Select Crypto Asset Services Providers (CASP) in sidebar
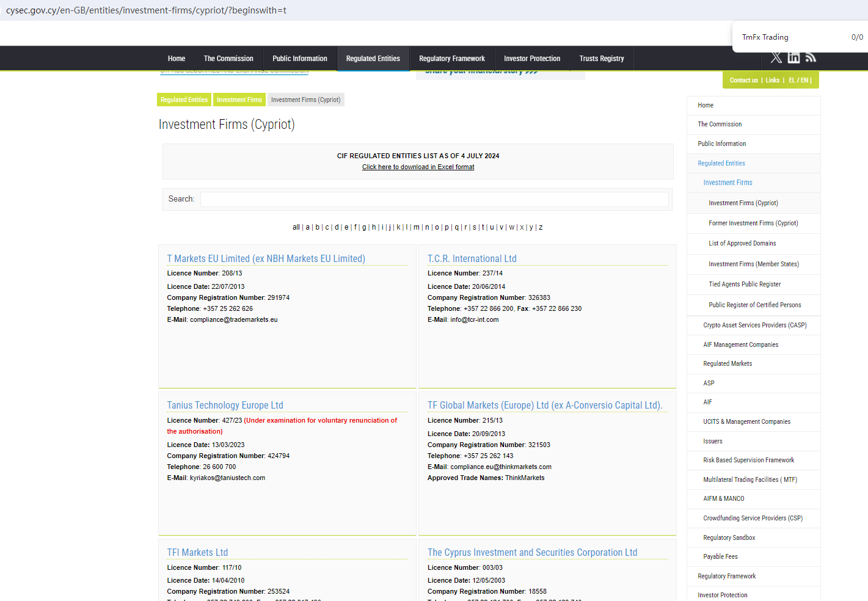Screen dimensions: 868x601 (x=754, y=326)
